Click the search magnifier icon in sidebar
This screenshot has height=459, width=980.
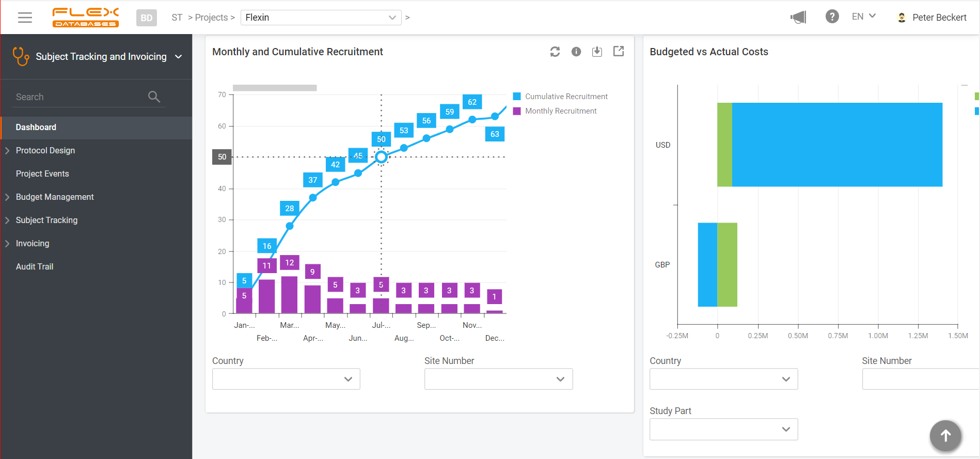tap(154, 97)
